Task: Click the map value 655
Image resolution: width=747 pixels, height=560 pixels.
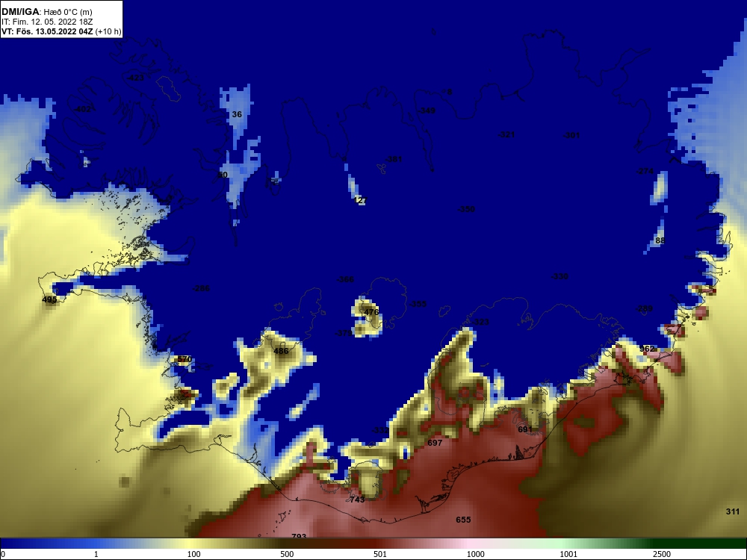Action: click(x=463, y=520)
